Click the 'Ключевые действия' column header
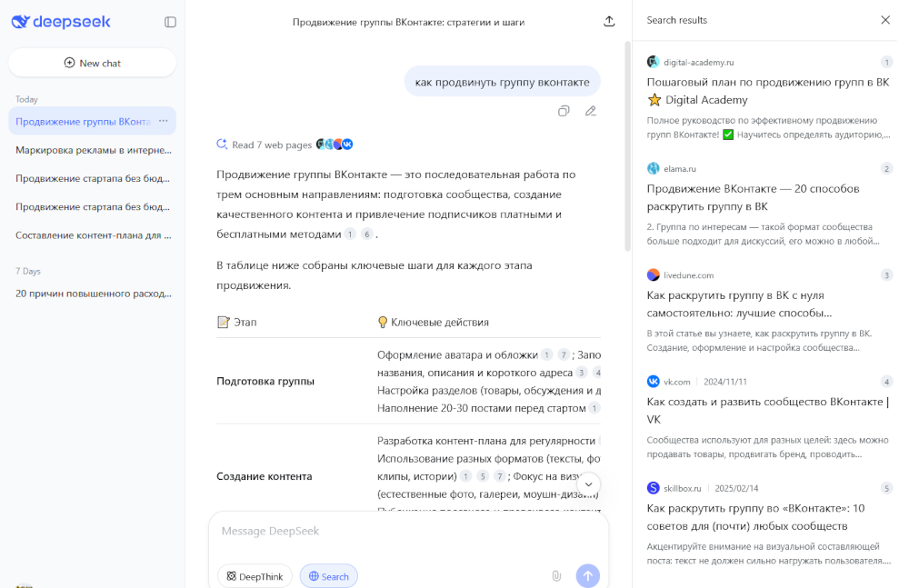 [433, 323]
